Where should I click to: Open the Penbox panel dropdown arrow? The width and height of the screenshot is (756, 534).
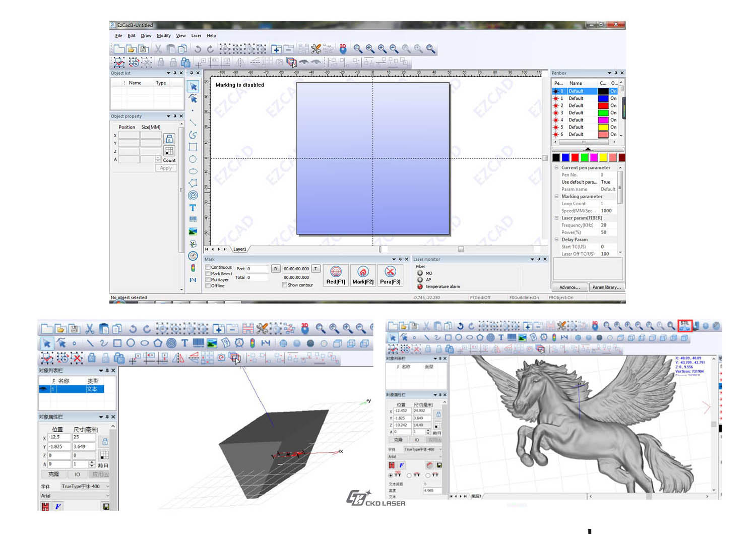(x=609, y=73)
